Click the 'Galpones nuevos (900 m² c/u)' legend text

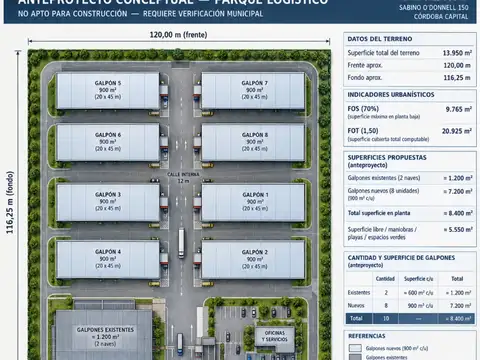tap(397, 348)
